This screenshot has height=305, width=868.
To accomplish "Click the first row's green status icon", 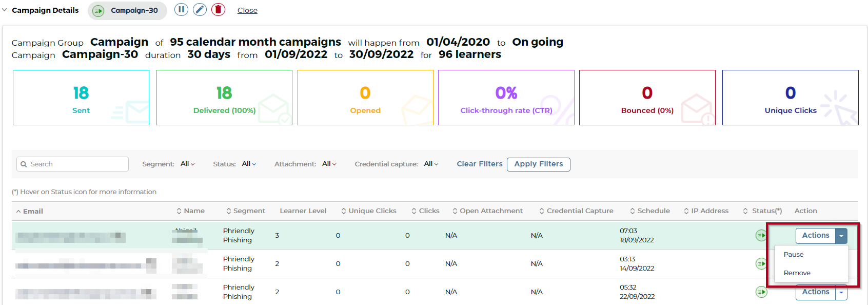I will (761, 236).
